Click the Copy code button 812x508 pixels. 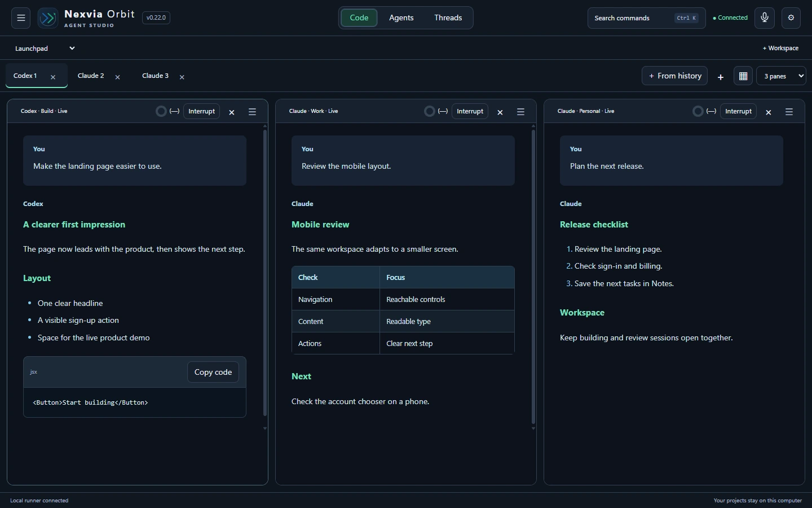[213, 372]
